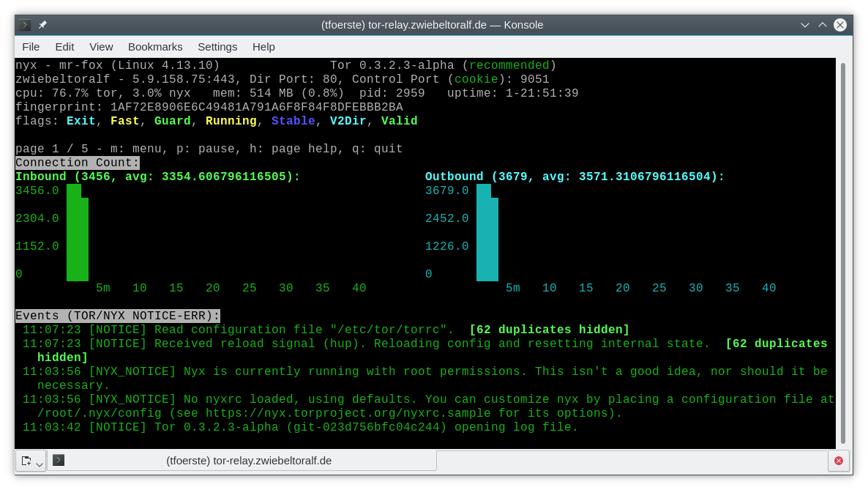This screenshot has width=868, height=490.
Task: Open the Edit menu
Action: [x=64, y=47]
